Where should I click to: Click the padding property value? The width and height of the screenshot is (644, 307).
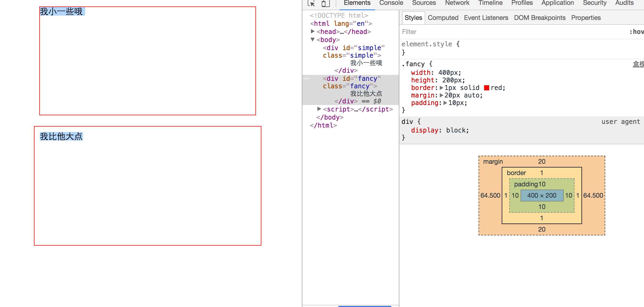(x=455, y=103)
